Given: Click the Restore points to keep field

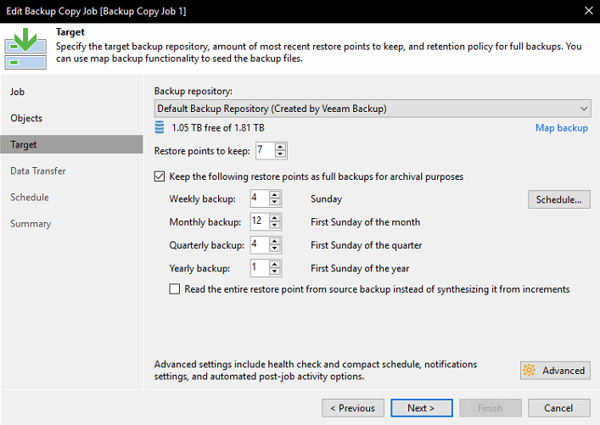Looking at the screenshot, I should tap(266, 150).
